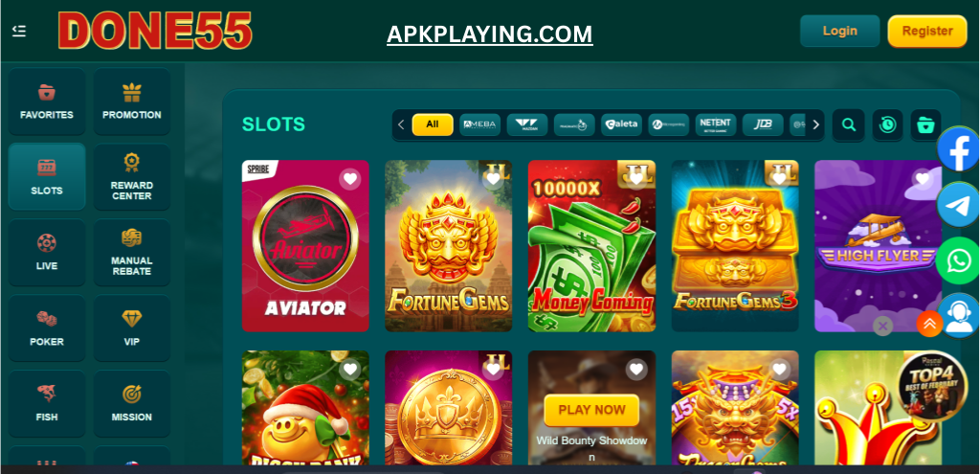This screenshot has height=474, width=980.
Task: Open the search icon in Slots
Action: coord(848,124)
